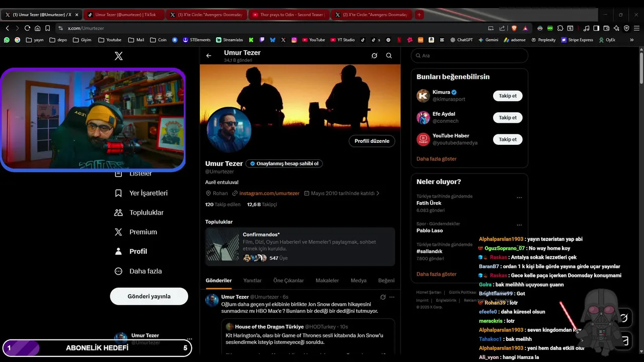644x362 pixels.
Task: Open the Grok icon in the profile header
Action: point(374,56)
